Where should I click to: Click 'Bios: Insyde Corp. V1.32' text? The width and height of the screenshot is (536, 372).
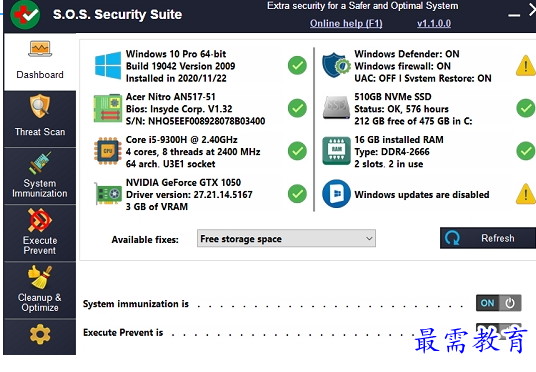(179, 109)
